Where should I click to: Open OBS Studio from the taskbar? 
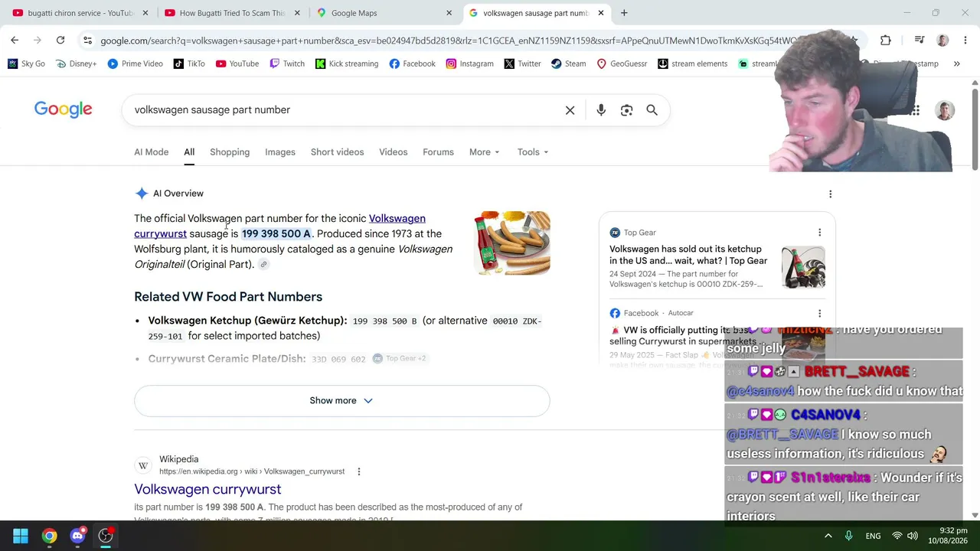point(106,536)
